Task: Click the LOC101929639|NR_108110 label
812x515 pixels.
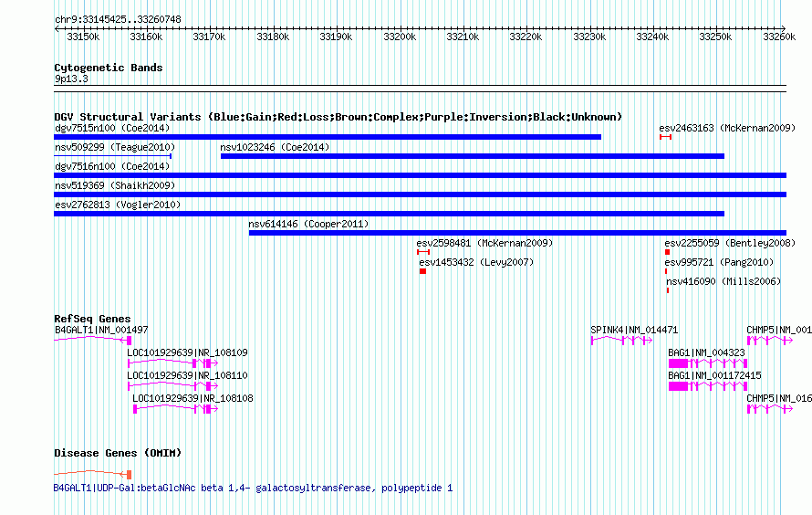Action: point(187,375)
